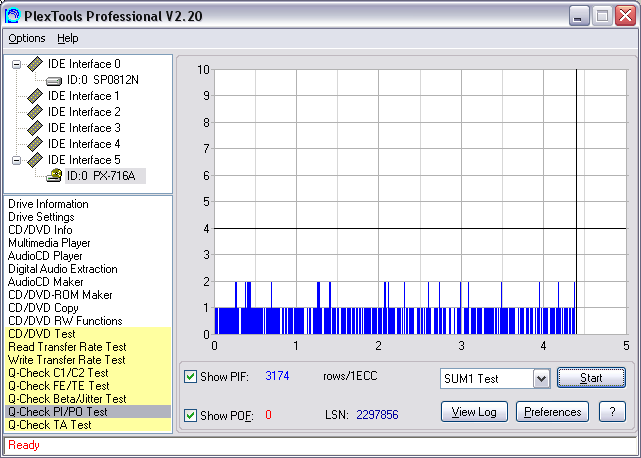Click the IDE Interface 1 chip icon
The height and width of the screenshot is (458, 641).
tap(35, 96)
